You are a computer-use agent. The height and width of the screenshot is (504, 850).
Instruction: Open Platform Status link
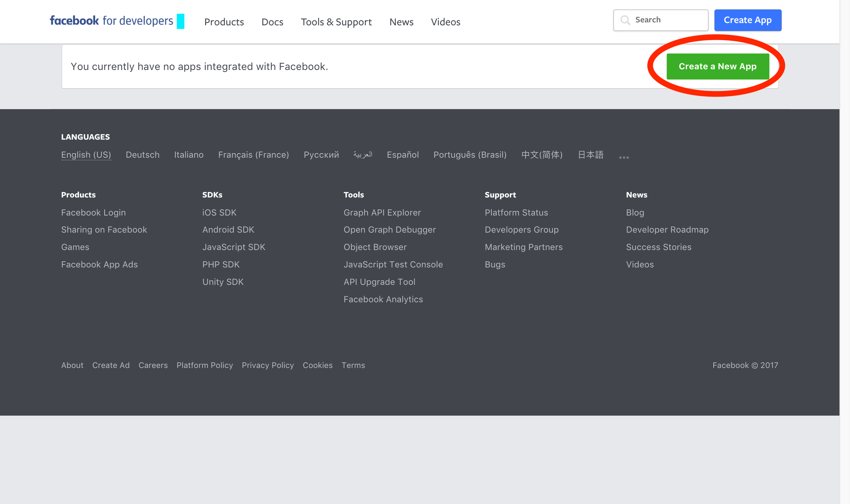tap(516, 213)
